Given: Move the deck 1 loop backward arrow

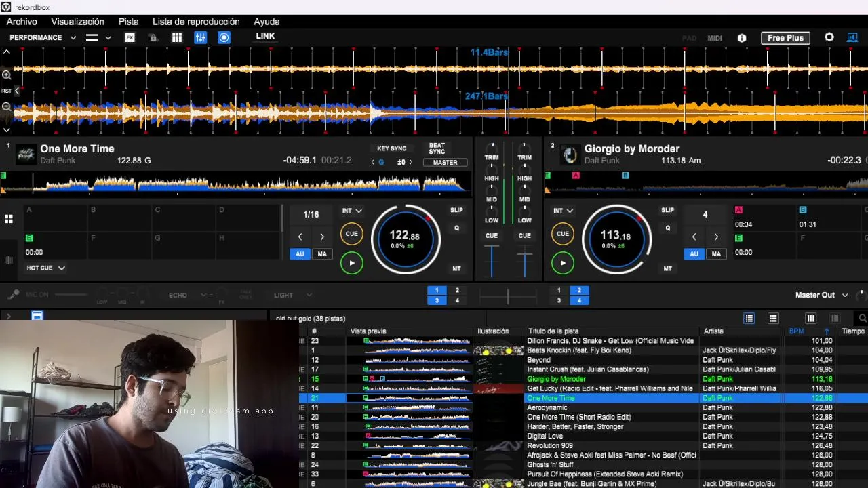Looking at the screenshot, I should pos(300,237).
